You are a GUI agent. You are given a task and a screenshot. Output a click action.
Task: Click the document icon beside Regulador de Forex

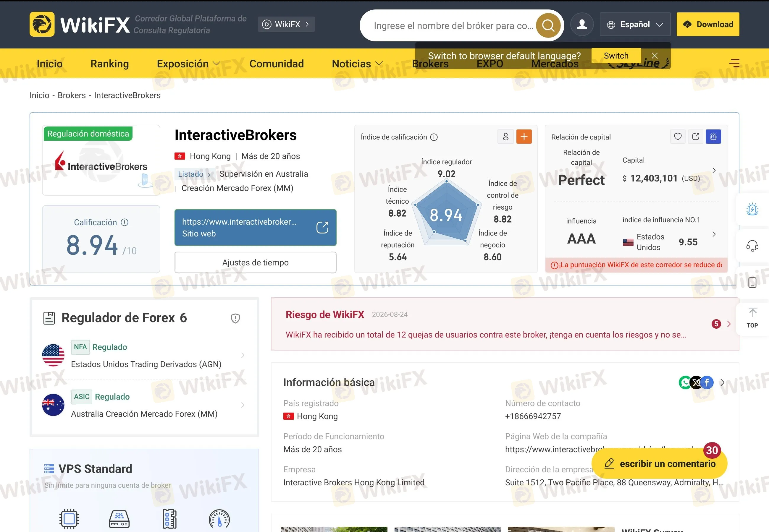pyautogui.click(x=49, y=318)
